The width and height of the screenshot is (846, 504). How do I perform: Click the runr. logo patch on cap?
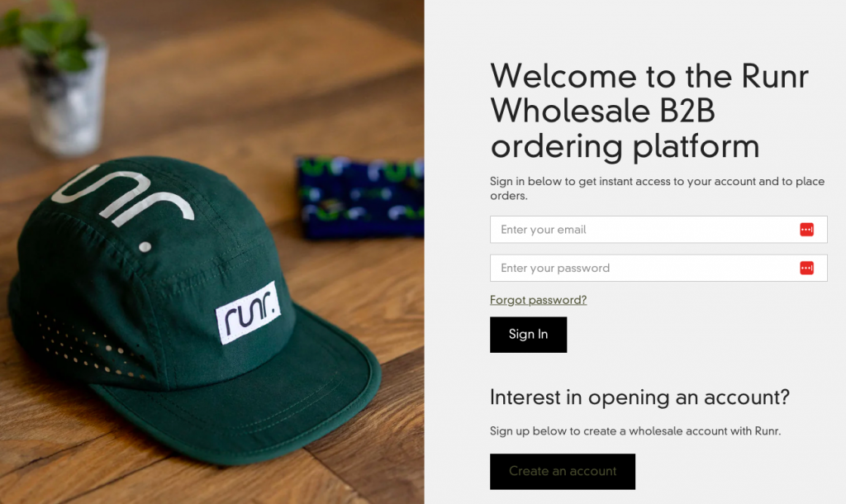tap(250, 313)
